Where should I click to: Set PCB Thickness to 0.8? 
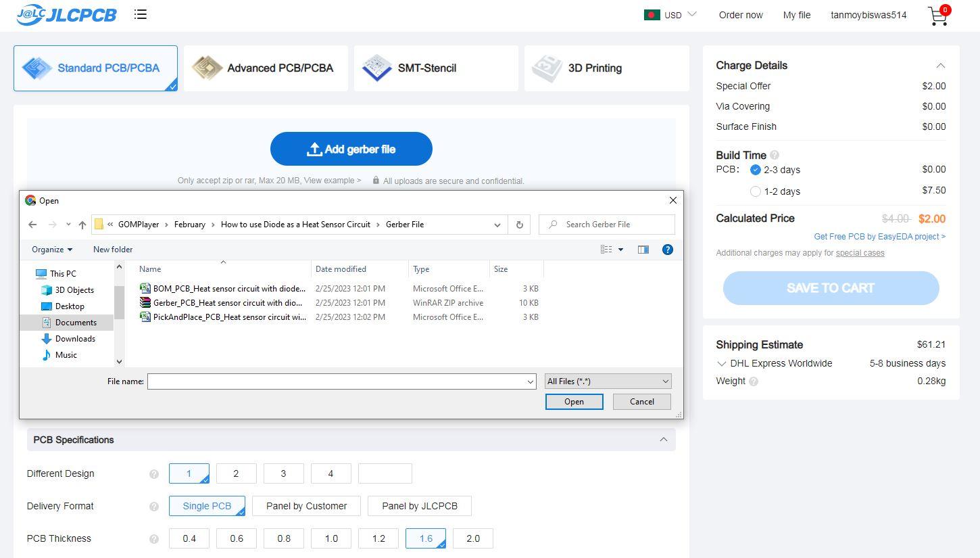(x=283, y=538)
